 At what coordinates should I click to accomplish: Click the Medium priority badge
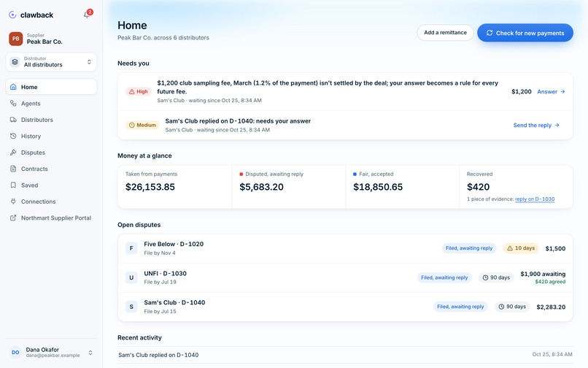[x=142, y=125]
